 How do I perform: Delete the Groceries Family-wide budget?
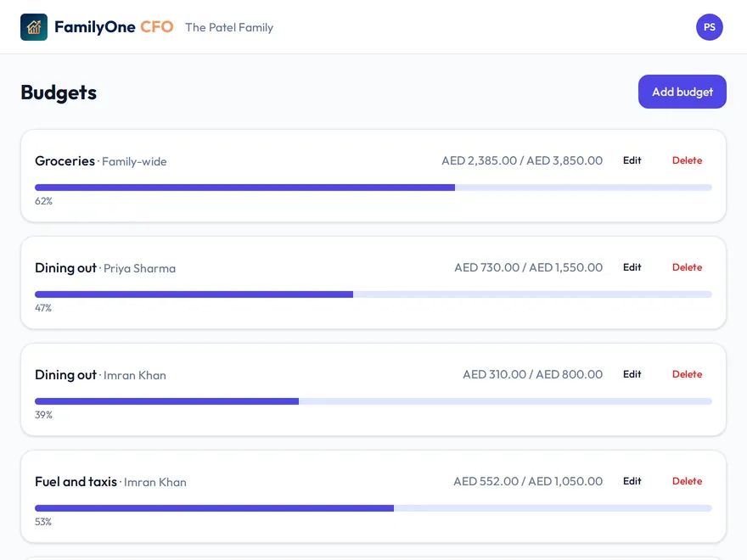687,160
